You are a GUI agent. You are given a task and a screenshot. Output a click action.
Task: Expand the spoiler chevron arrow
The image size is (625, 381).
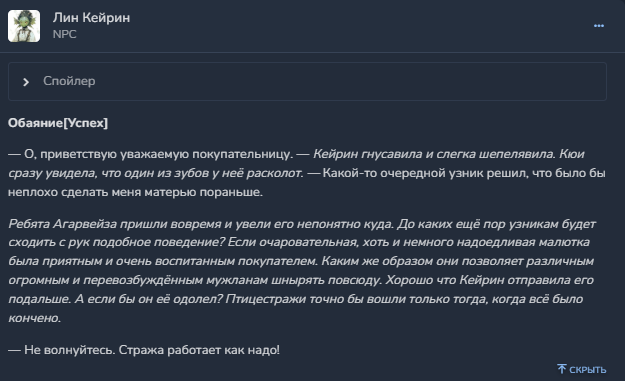click(26, 82)
